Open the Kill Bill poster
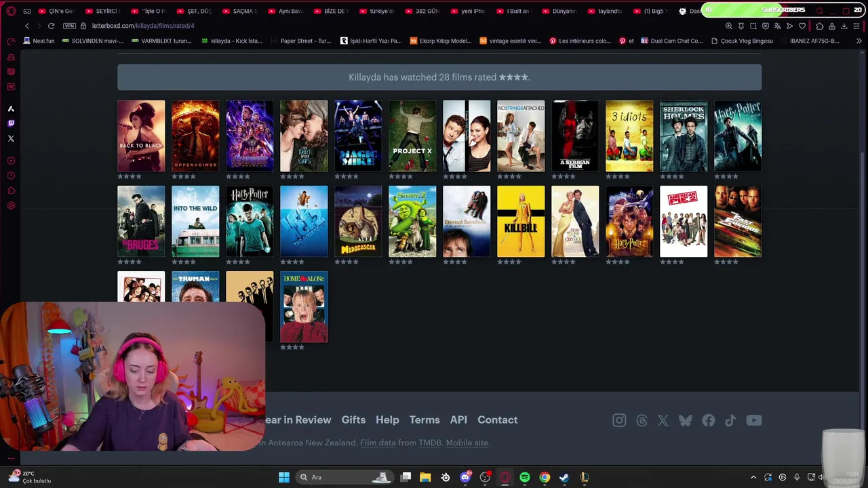 point(521,222)
